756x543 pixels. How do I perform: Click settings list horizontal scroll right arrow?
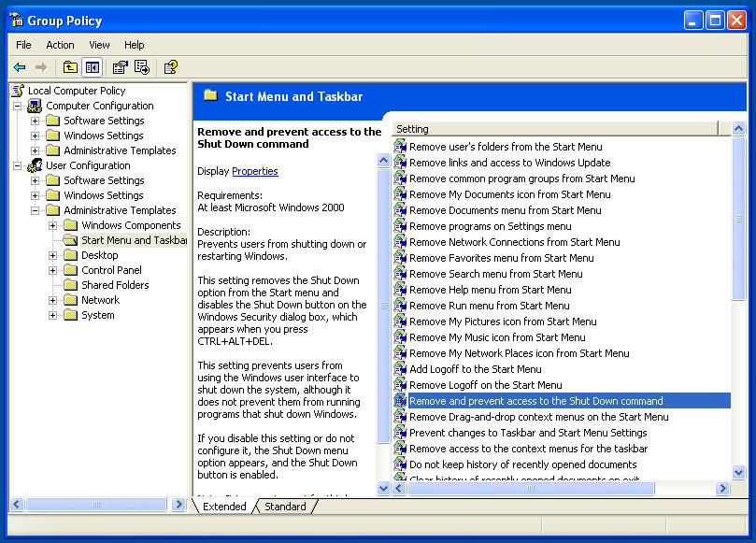(721, 488)
